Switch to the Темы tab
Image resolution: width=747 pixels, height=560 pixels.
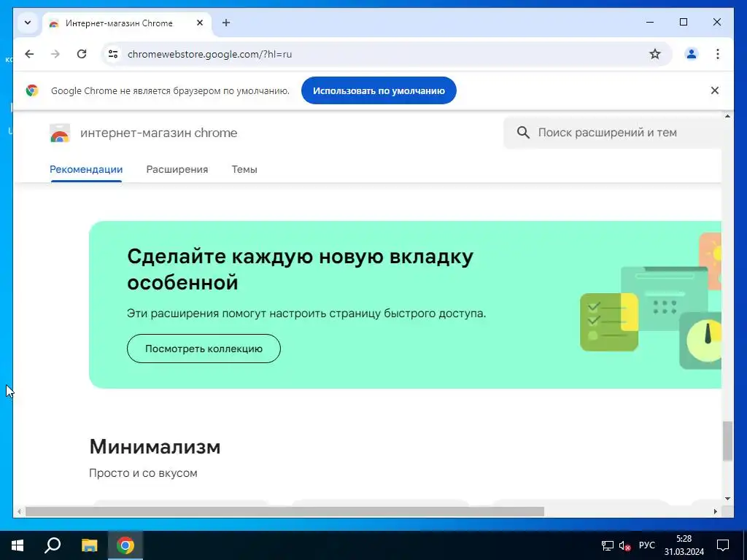coord(244,169)
